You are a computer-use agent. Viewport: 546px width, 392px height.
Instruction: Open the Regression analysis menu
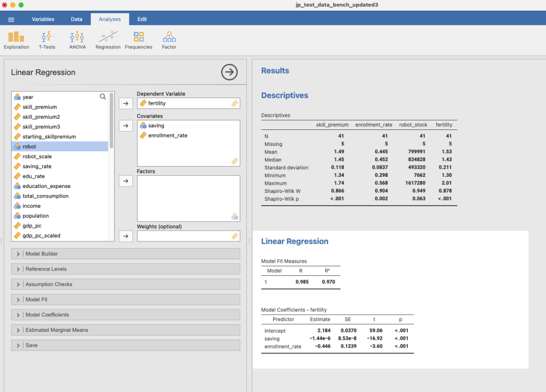pos(108,40)
